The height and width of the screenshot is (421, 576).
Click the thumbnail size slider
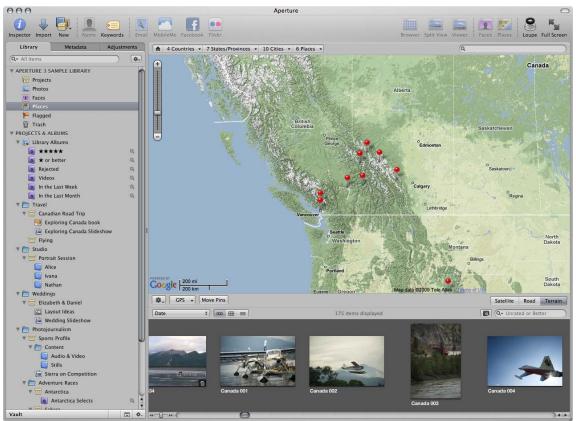point(161,415)
